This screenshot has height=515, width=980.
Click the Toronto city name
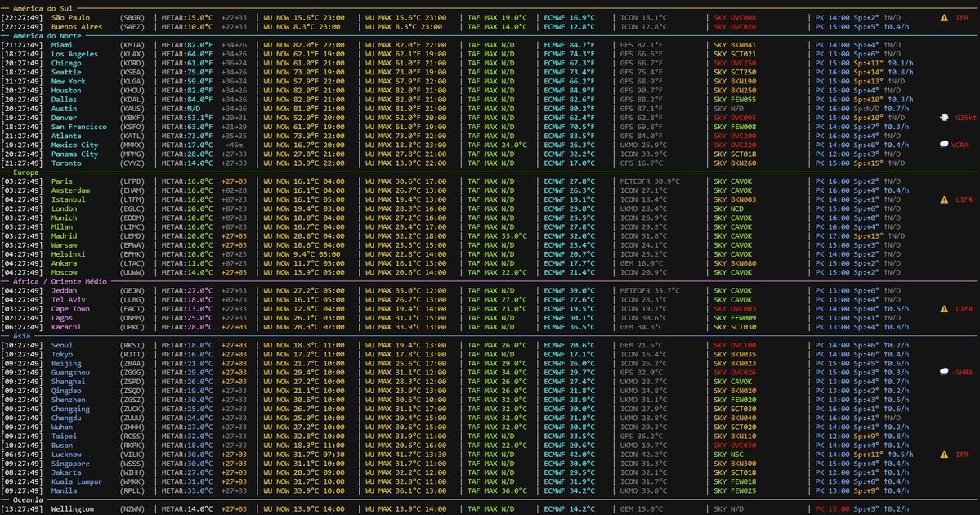point(66,163)
